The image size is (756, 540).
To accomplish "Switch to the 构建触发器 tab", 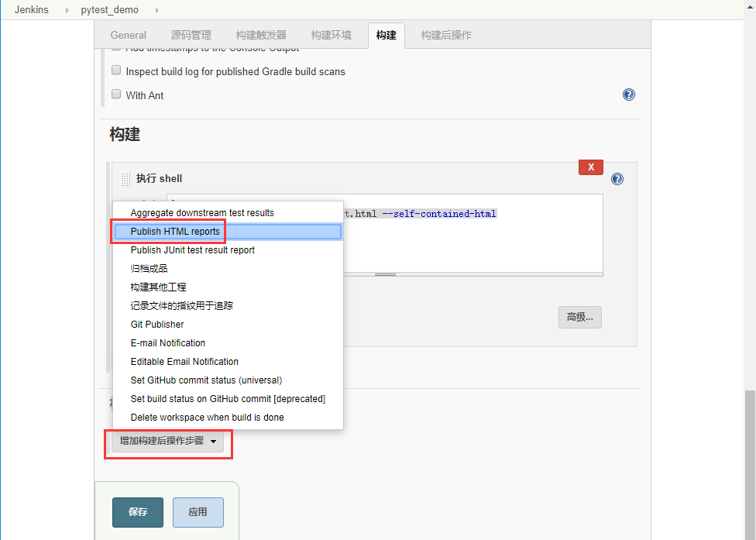I will click(261, 35).
